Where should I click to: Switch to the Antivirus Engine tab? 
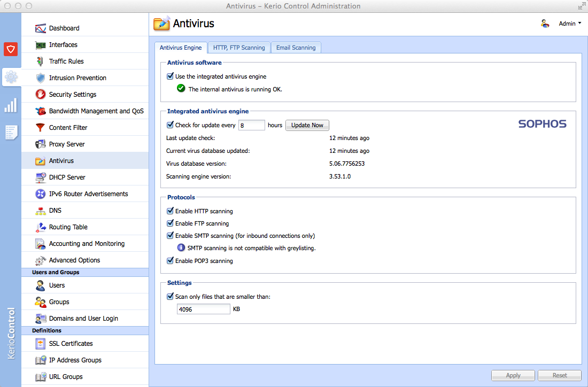[x=181, y=48]
